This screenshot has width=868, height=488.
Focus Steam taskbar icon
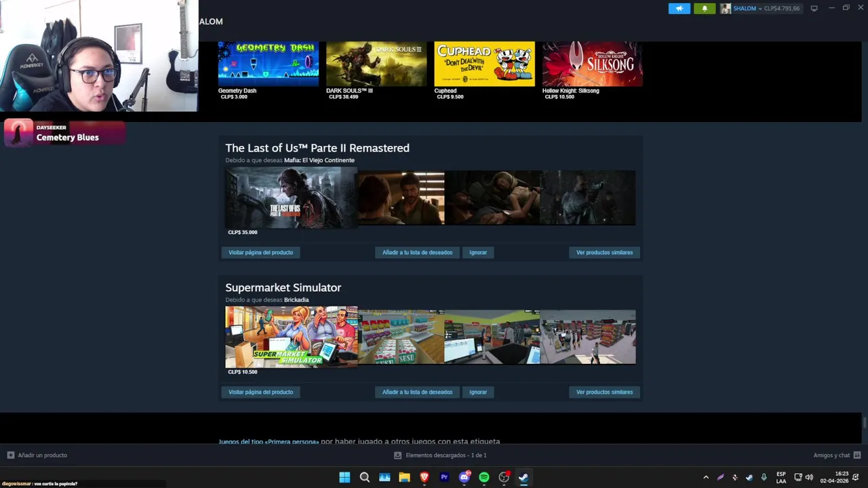point(524,477)
